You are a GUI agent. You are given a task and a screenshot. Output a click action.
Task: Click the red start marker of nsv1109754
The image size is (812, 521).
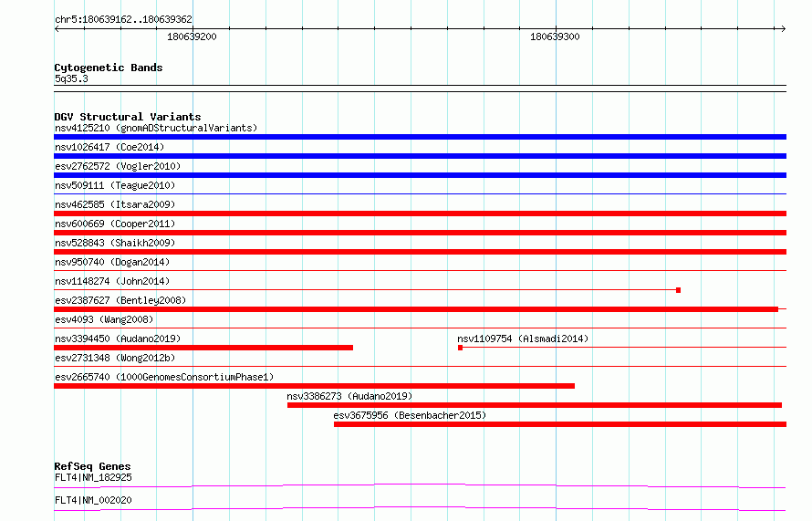[461, 348]
